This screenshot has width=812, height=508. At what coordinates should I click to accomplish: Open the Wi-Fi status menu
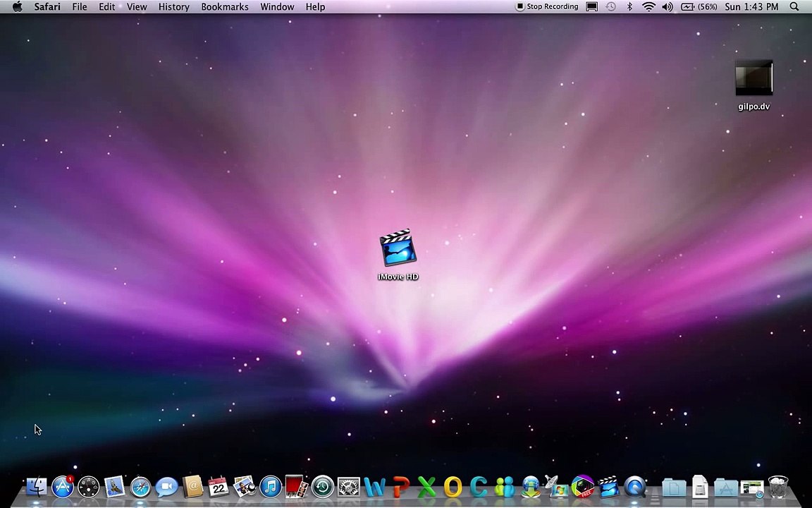point(648,7)
